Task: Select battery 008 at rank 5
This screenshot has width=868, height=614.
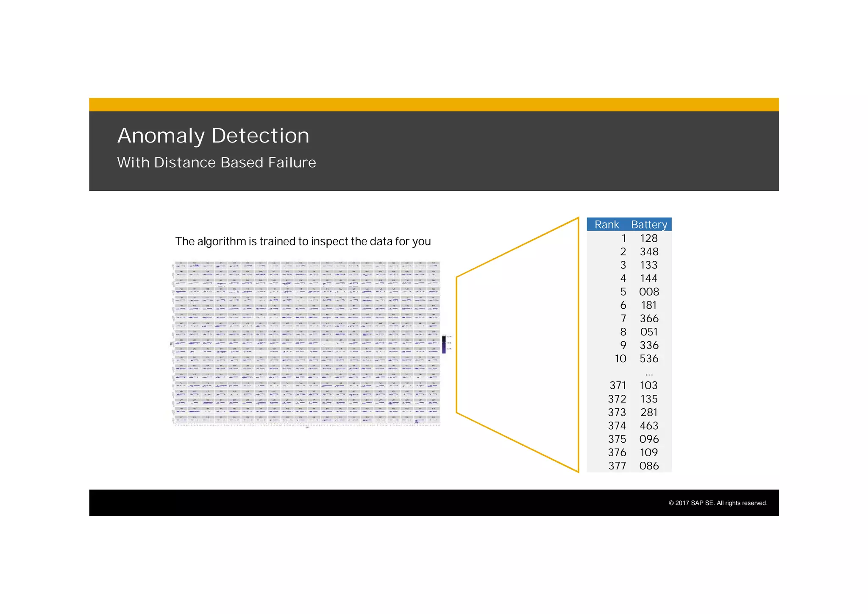Action: coord(648,292)
